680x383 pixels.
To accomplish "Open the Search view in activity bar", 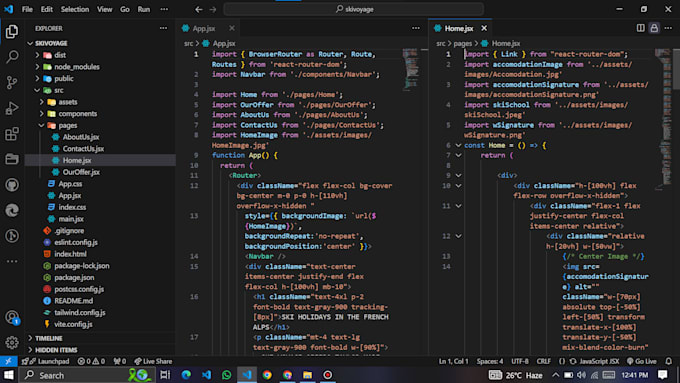I will tap(12, 56).
